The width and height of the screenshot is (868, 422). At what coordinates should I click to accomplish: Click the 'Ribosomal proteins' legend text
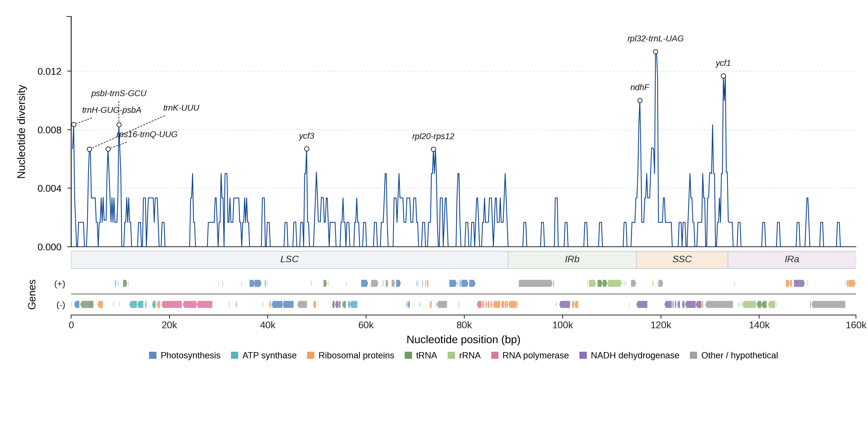pos(356,355)
